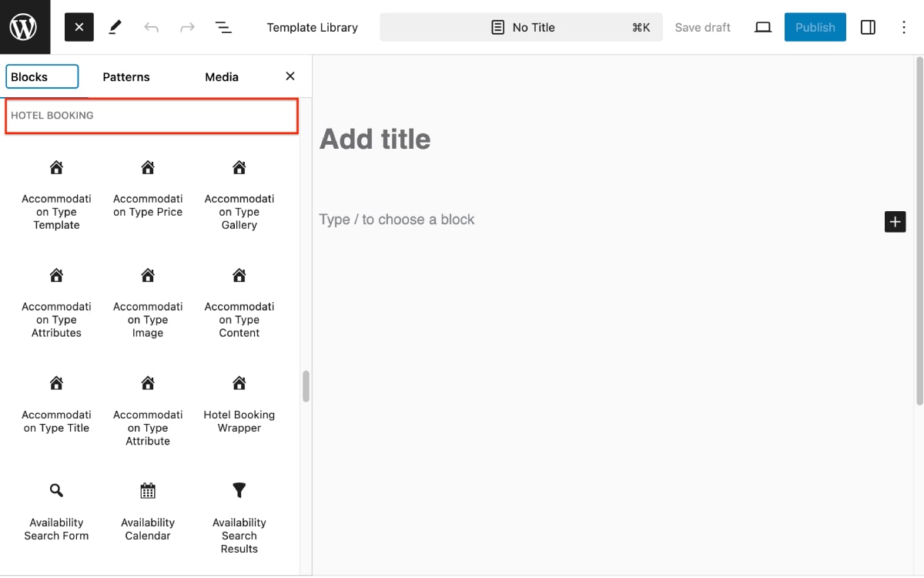This screenshot has width=924, height=578.
Task: Close the inserter panel with X
Action: (x=290, y=76)
